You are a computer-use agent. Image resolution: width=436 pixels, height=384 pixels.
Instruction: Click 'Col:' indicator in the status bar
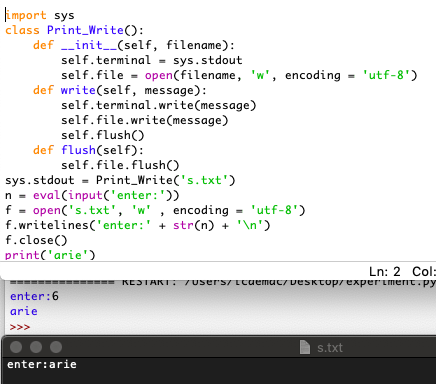[x=424, y=272]
